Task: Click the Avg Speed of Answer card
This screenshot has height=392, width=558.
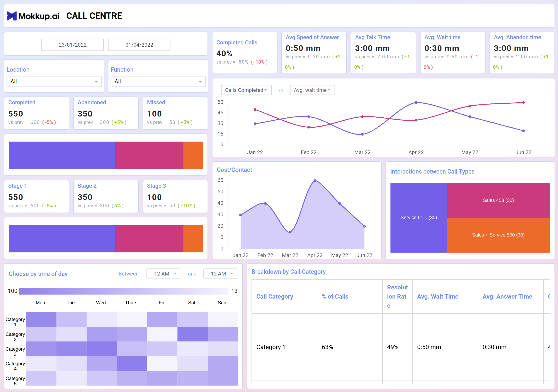Action: 314,53
